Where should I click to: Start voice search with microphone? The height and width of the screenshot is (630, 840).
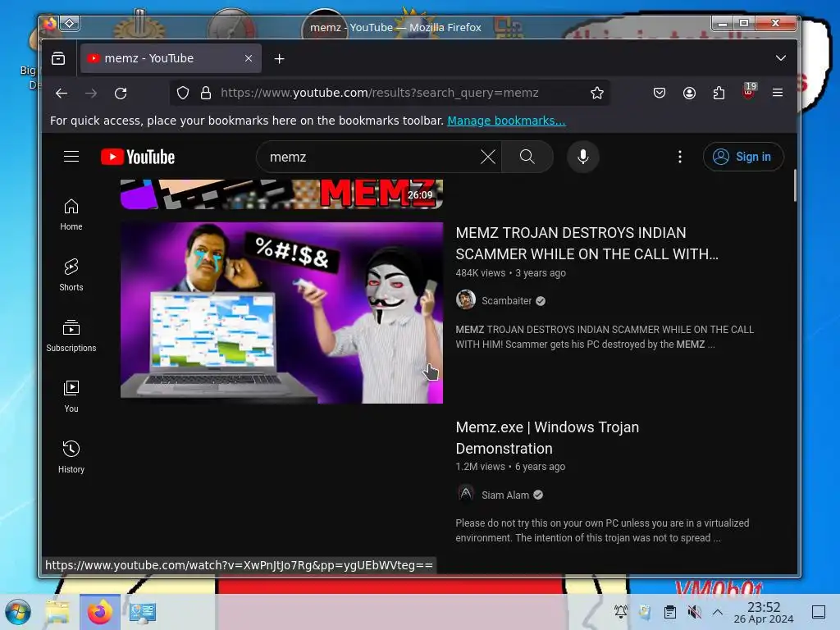(583, 157)
